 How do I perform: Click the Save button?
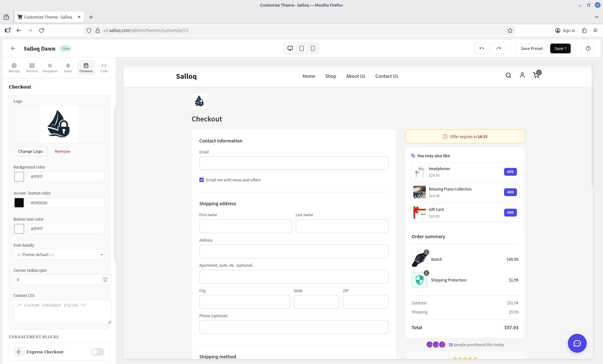560,48
